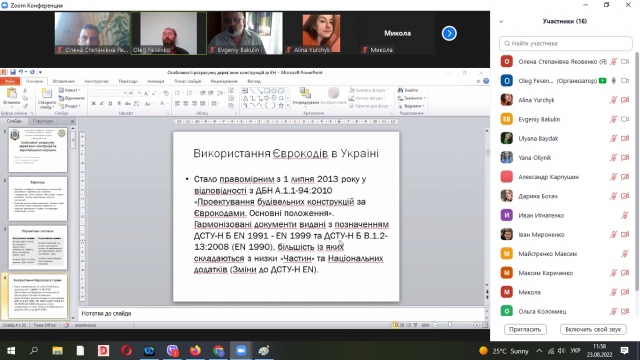Toggle Evgeniy Bakulin camera icon
The height and width of the screenshot is (360, 640).
coord(625,119)
